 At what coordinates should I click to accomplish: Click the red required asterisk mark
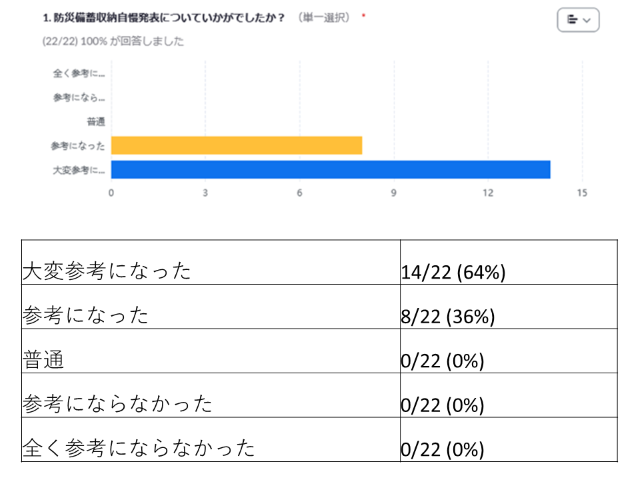coord(363,17)
